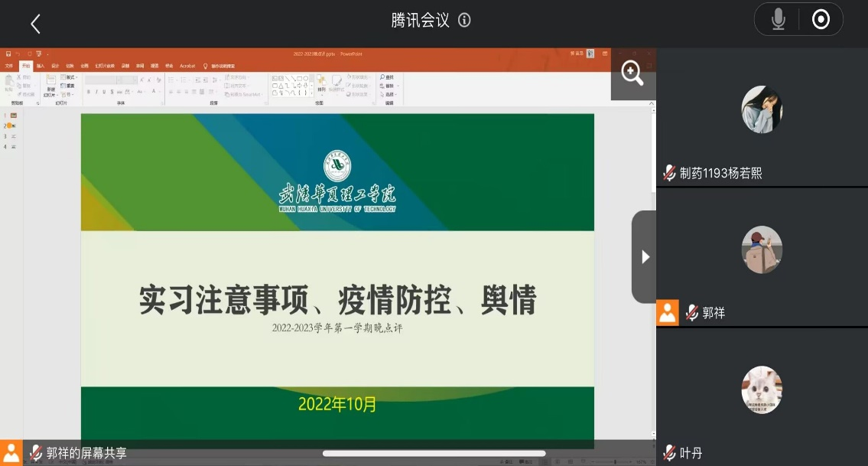Click subtitle 2022-2023学年第一学期晚点评
The height and width of the screenshot is (466, 868).
click(x=337, y=328)
